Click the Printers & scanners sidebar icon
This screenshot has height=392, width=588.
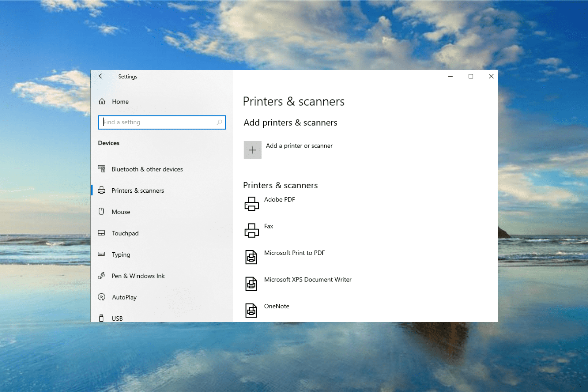click(x=102, y=190)
